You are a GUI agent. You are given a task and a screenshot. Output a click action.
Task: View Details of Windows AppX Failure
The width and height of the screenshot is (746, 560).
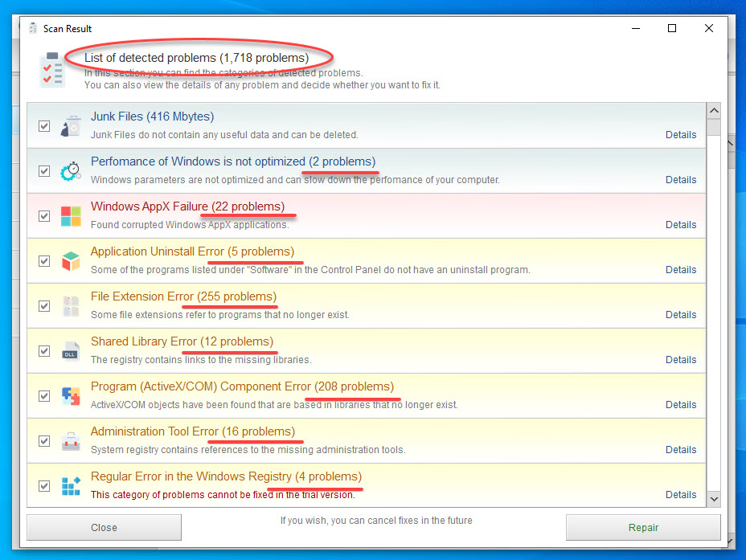(x=681, y=225)
